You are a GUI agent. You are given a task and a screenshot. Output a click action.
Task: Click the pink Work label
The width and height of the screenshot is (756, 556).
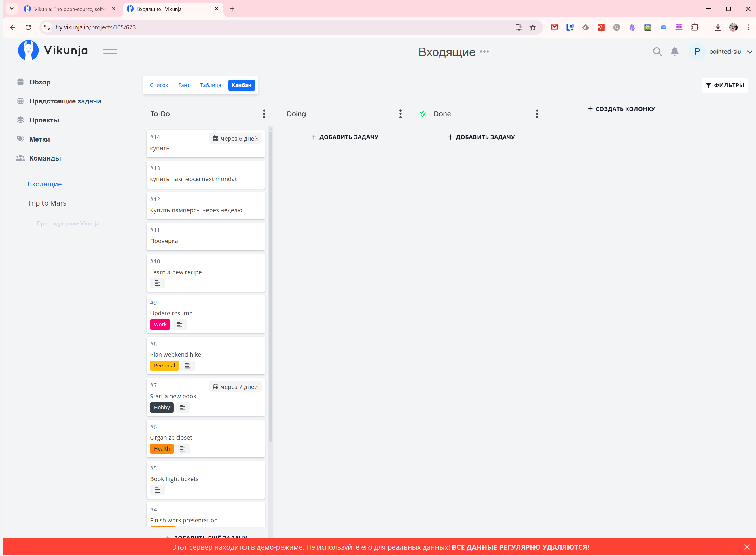pyautogui.click(x=160, y=325)
